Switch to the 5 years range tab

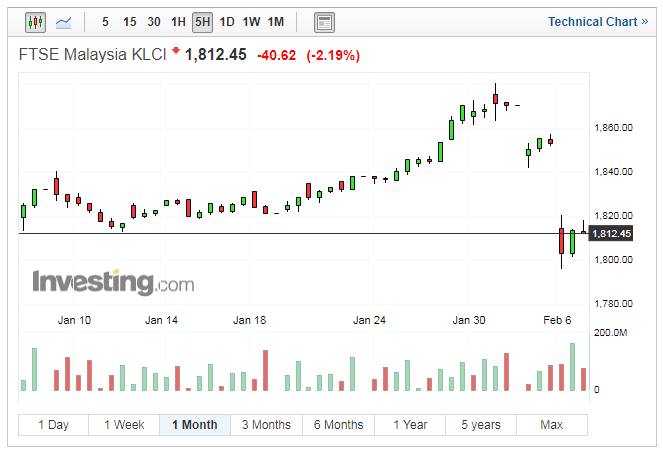pos(481,425)
